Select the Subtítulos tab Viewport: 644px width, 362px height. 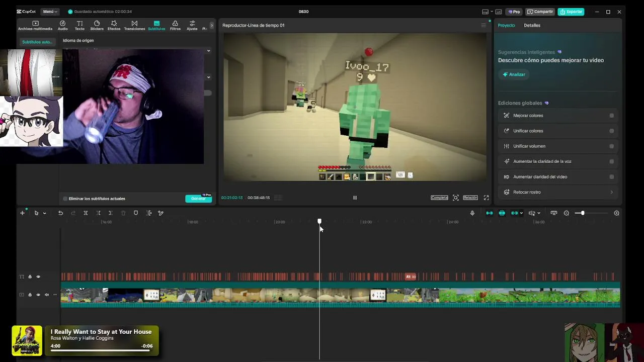(x=156, y=26)
